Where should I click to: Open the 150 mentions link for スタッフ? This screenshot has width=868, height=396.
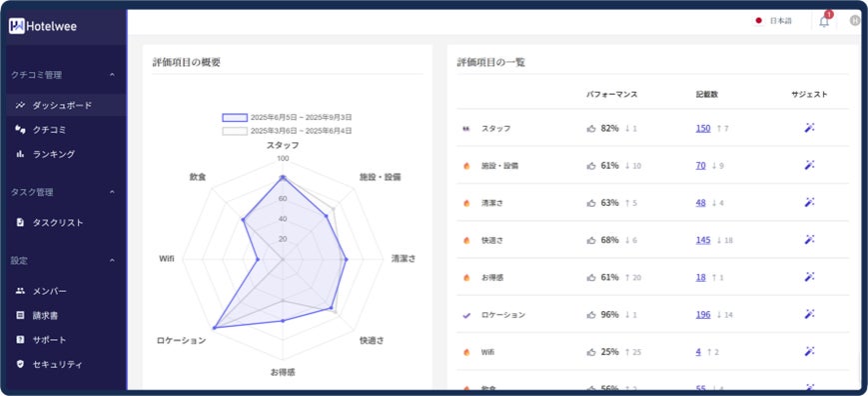[703, 128]
